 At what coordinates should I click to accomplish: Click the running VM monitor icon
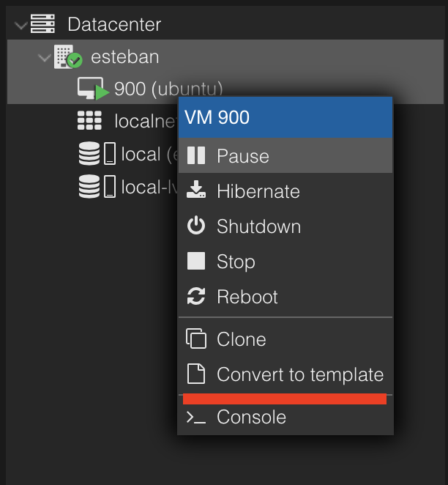pos(93,89)
